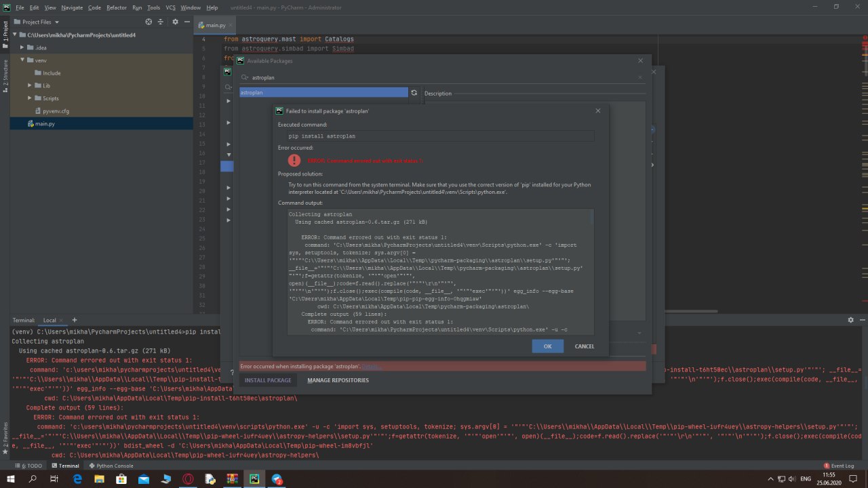Open the 6: TODO tool window

coord(29,466)
